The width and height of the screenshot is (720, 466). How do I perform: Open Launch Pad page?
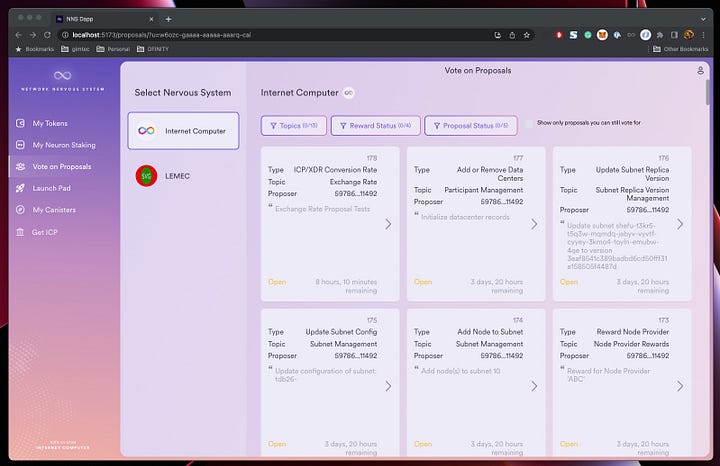43,188
